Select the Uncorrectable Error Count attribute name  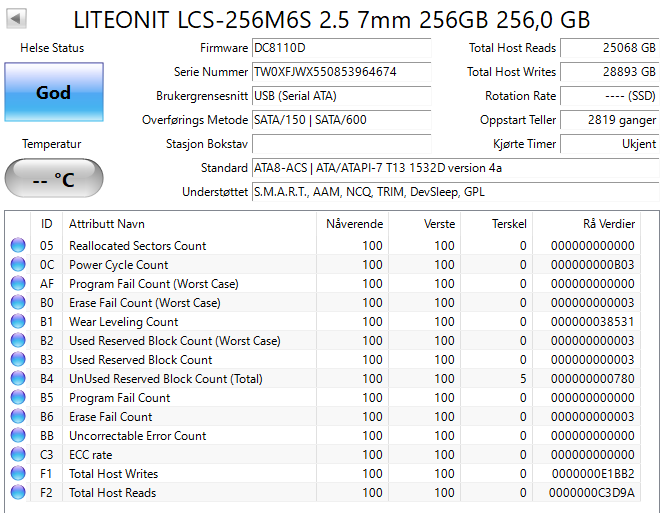[x=137, y=435]
